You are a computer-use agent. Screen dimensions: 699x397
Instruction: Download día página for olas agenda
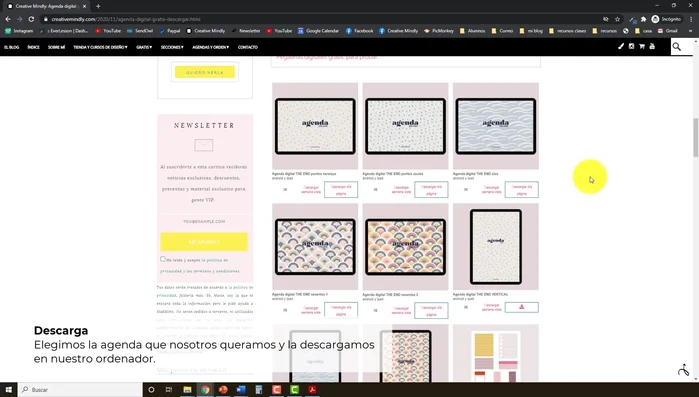pyautogui.click(x=522, y=190)
